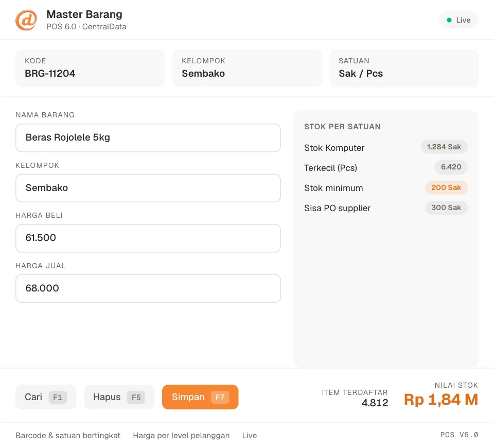
Task: Click the NAMA BARANG field label
Action: 45,115
